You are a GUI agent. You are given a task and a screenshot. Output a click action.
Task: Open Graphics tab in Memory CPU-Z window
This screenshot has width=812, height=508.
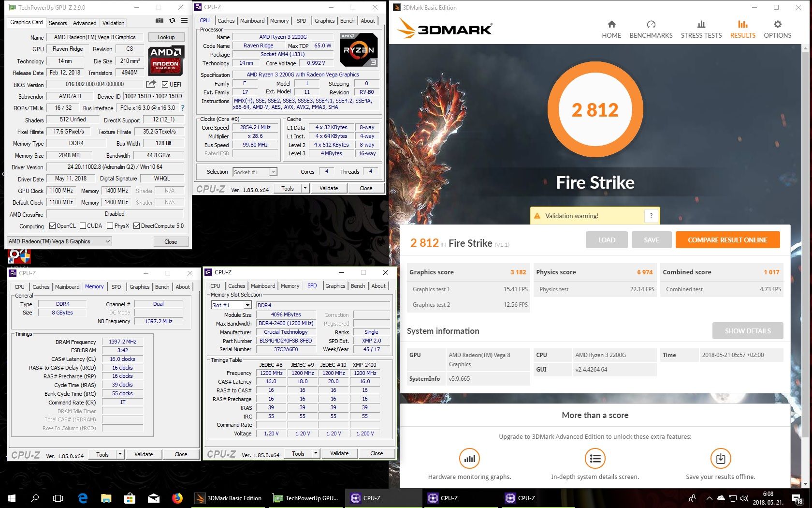pyautogui.click(x=140, y=287)
